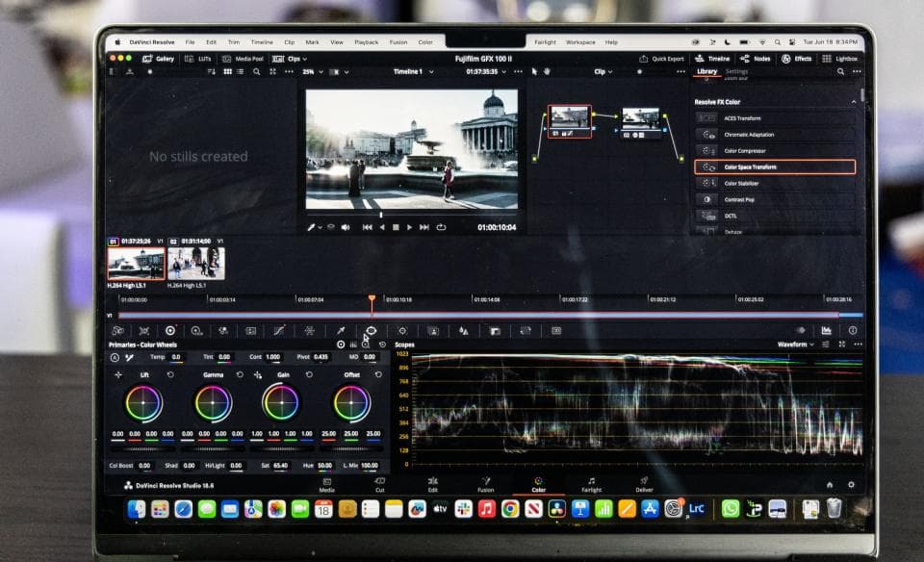Open the Timeline 1 dropdown
This screenshot has height=562, width=924.
413,72
